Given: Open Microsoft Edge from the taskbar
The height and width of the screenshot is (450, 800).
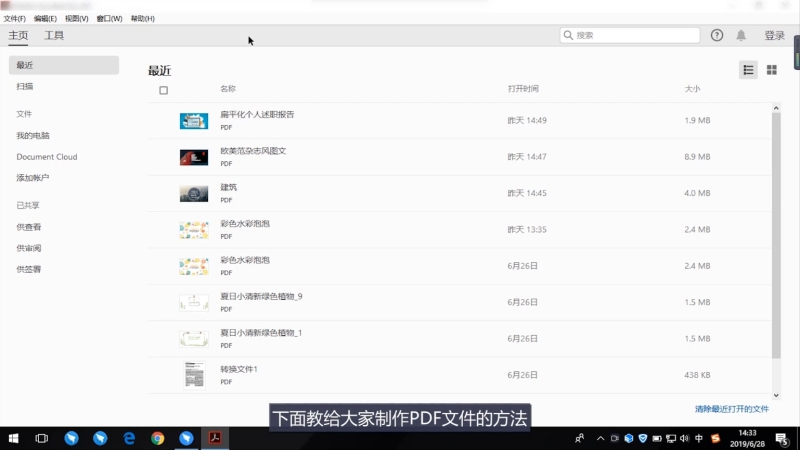Looking at the screenshot, I should pos(129,438).
